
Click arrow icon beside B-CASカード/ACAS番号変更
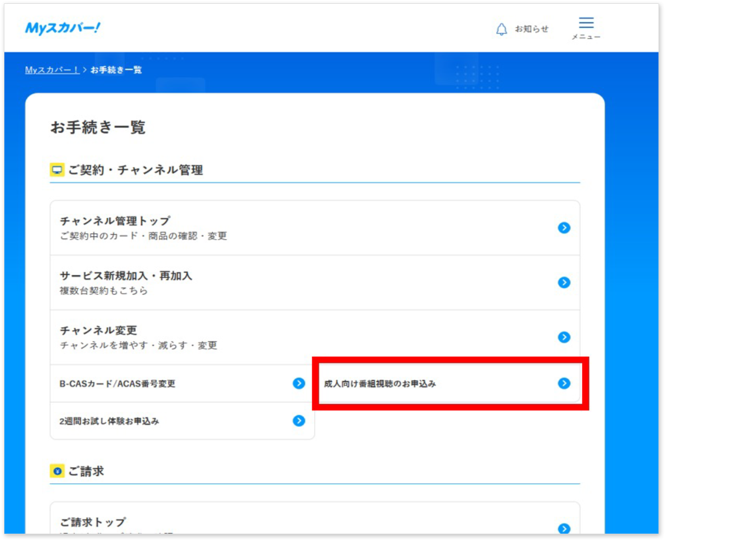point(299,383)
